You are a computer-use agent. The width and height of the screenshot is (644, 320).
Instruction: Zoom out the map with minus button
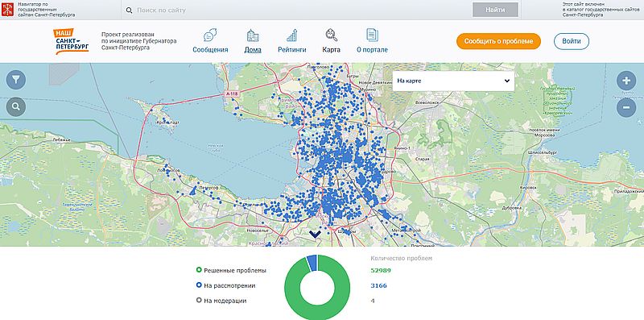click(626, 107)
